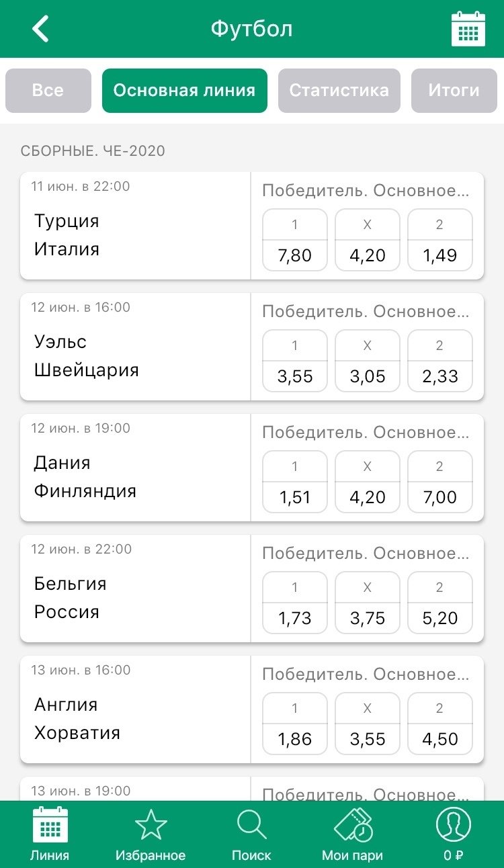Open the profile icon showing 0 ₽
504x868 pixels.
pos(453,826)
